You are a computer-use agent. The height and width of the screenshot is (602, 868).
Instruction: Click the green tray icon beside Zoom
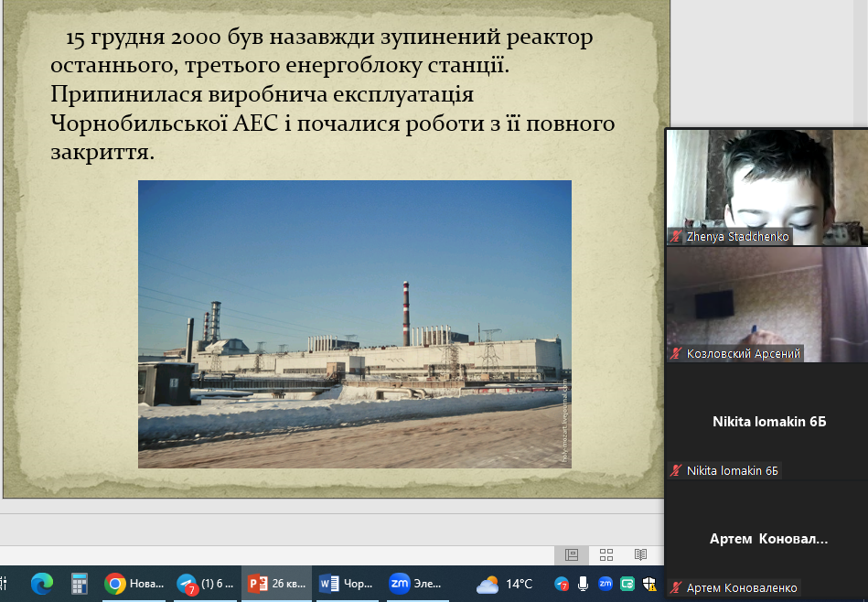(x=627, y=584)
